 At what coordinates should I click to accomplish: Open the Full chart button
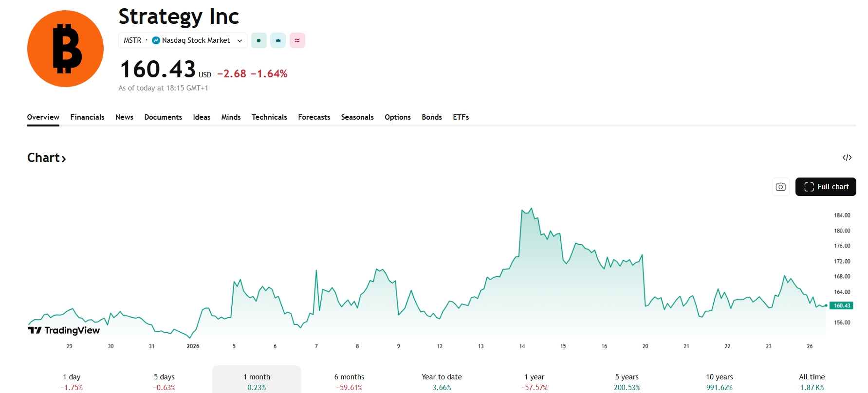point(826,187)
